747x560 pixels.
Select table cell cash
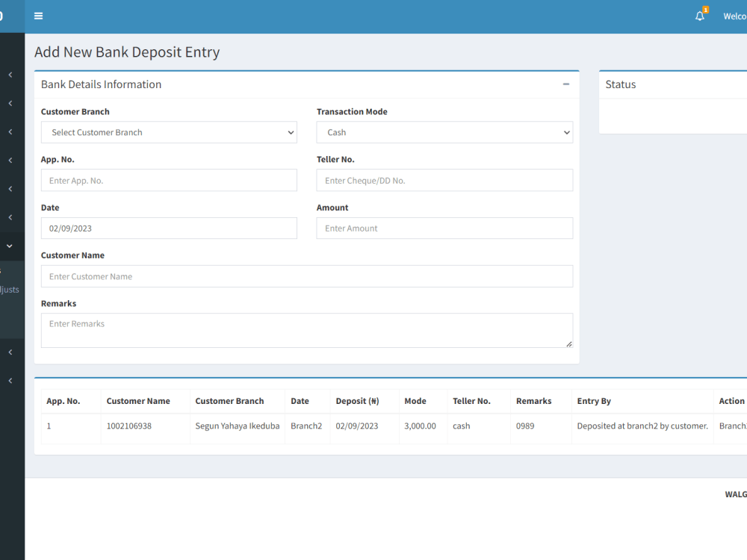pyautogui.click(x=461, y=426)
